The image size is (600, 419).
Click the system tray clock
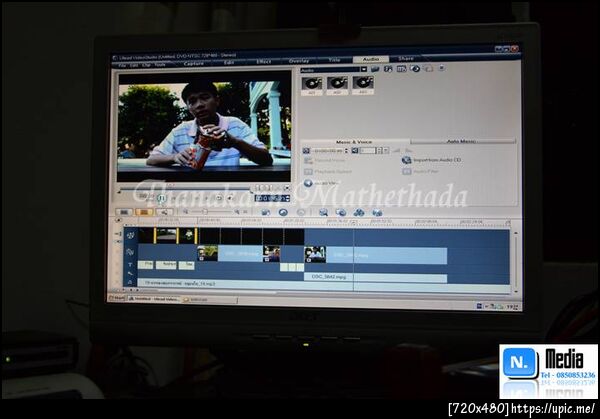[512, 307]
